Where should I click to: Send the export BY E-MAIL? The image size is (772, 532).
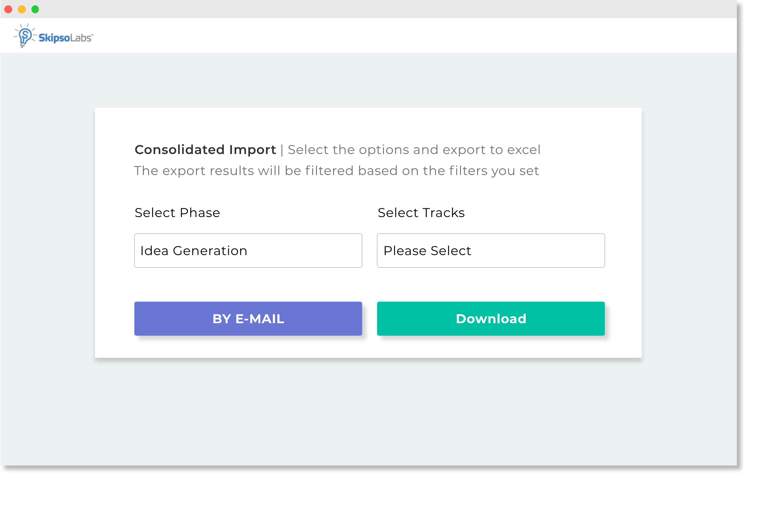248,318
